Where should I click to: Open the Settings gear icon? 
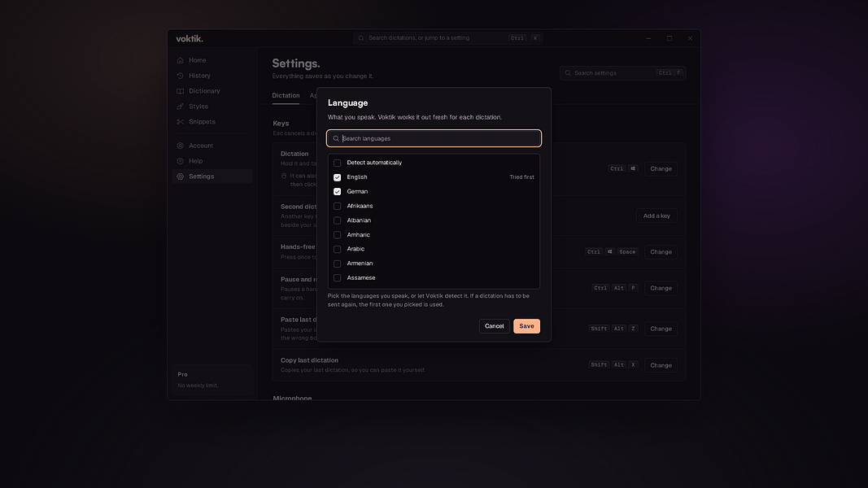tap(181, 176)
